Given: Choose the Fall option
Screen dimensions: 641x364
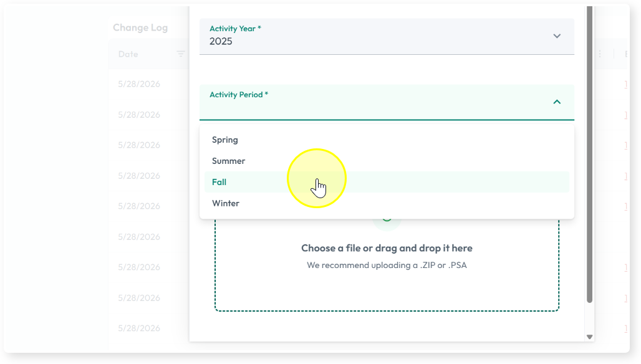Looking at the screenshot, I should point(387,182).
